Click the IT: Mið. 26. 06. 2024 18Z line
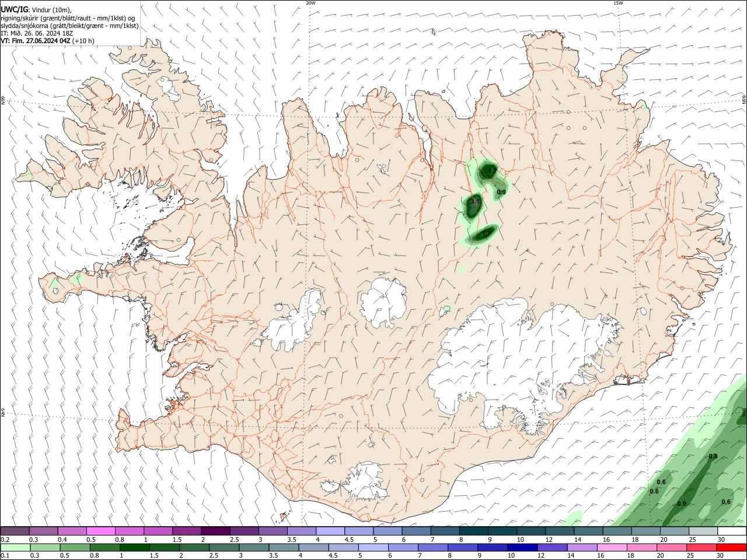This screenshot has width=747, height=560. (37, 33)
